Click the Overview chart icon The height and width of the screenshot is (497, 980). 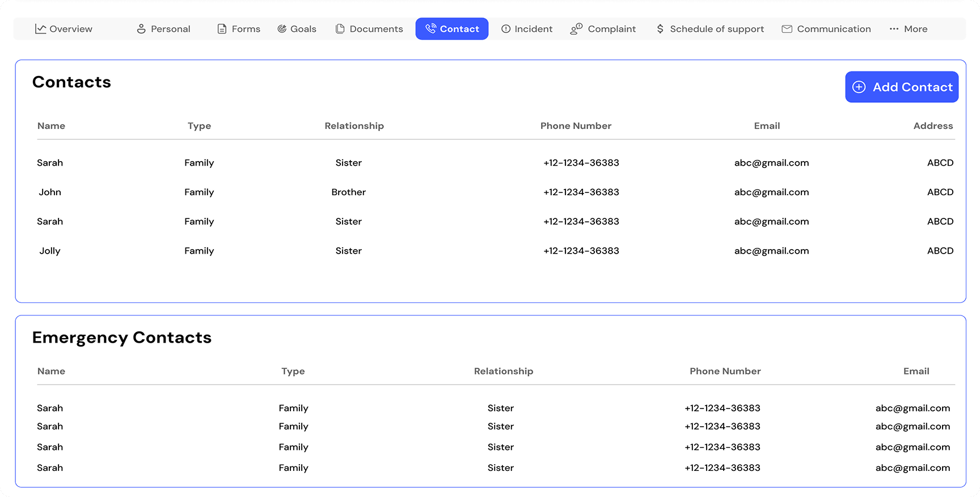coord(40,29)
